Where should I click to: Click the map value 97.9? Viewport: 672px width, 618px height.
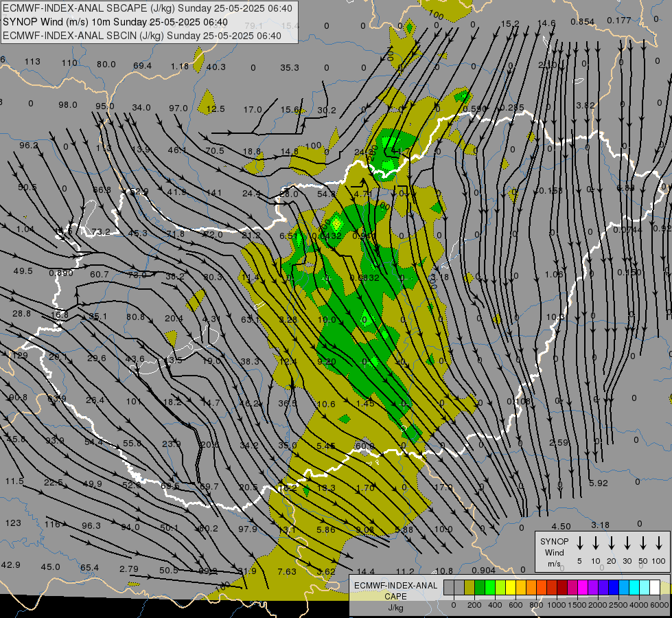coord(248,529)
